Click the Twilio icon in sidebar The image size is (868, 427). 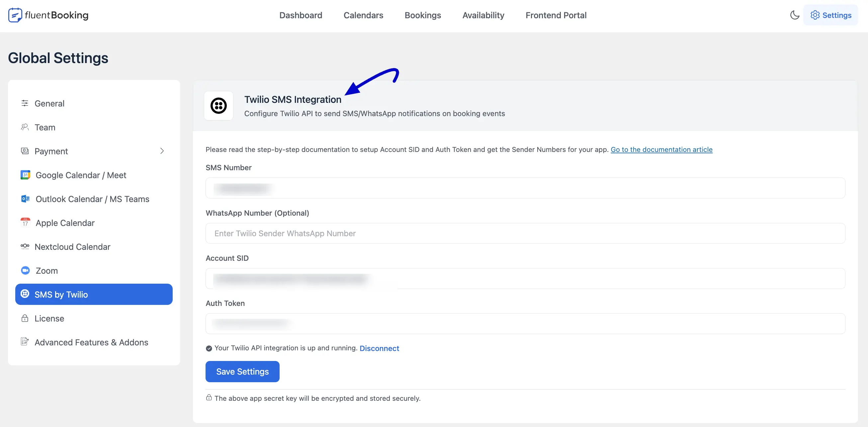(x=25, y=294)
